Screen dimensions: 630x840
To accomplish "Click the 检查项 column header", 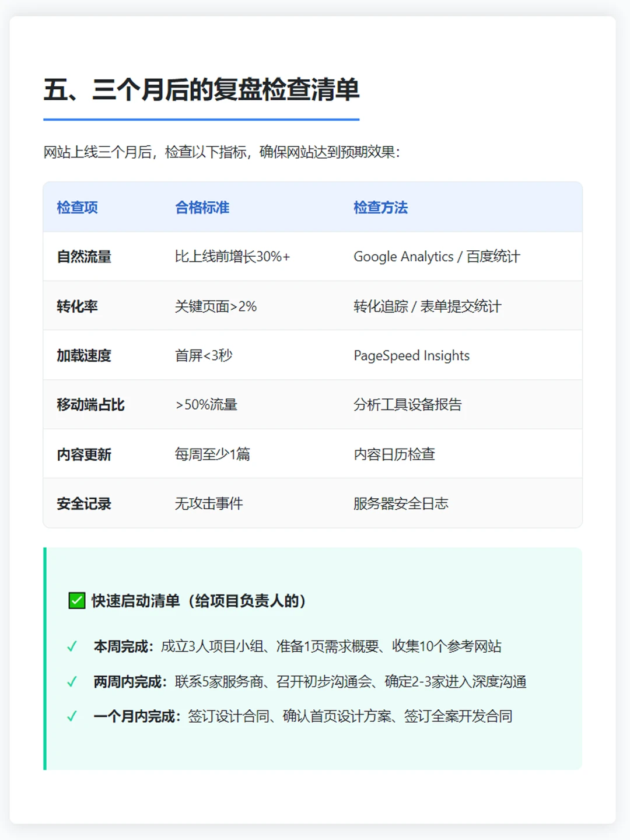I will (x=77, y=207).
